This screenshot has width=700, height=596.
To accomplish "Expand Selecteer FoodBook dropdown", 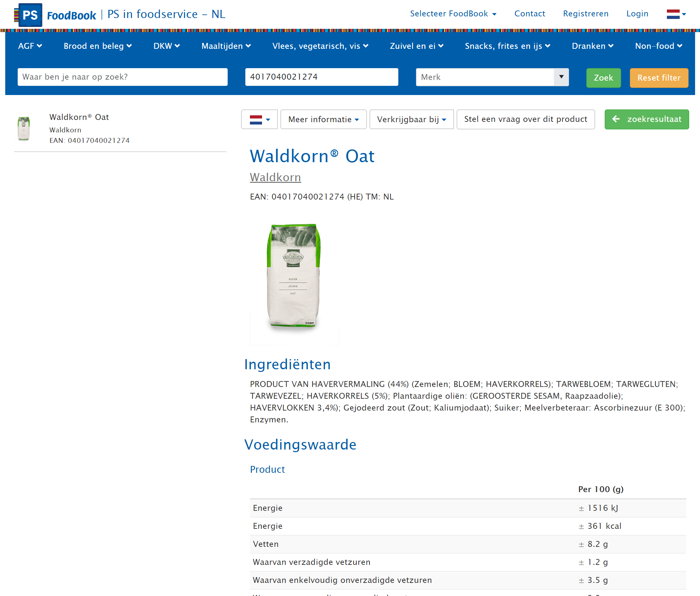I will tap(453, 14).
